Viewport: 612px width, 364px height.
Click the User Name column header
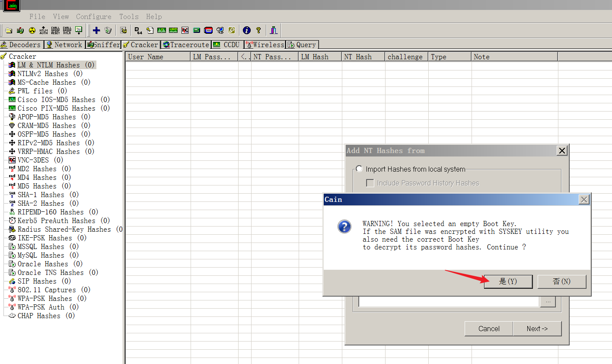(158, 57)
